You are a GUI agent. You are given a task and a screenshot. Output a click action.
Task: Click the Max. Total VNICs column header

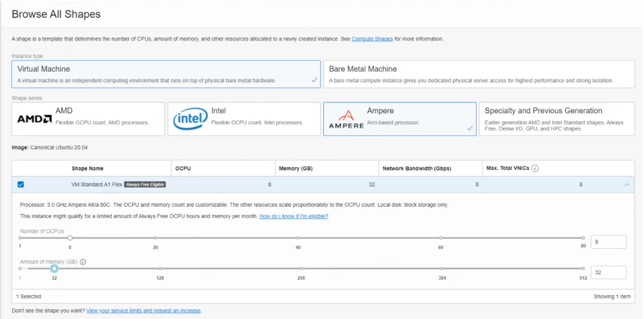(x=507, y=169)
